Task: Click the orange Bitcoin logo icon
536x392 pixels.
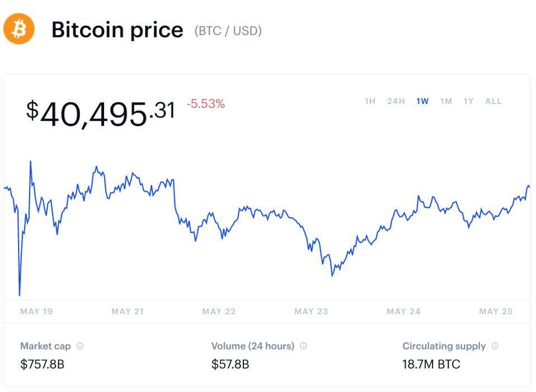Action: (x=19, y=29)
